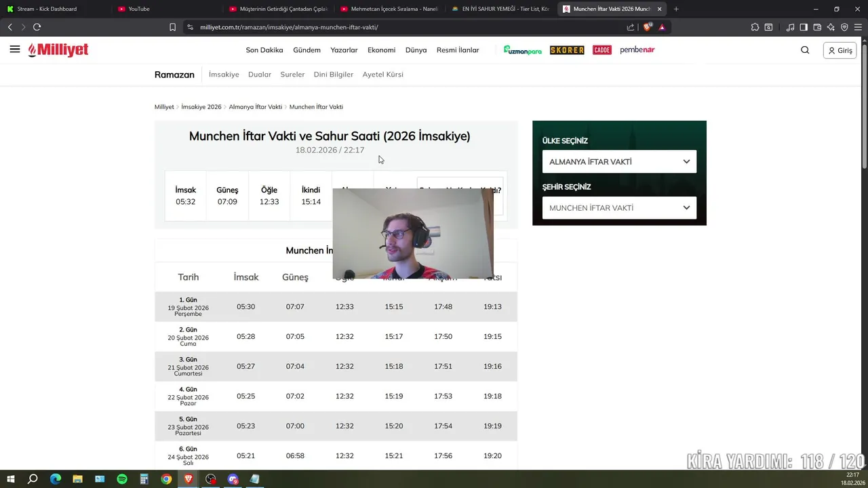Open Windows taskbar search
Image resolution: width=868 pixels, height=488 pixels.
click(x=33, y=479)
